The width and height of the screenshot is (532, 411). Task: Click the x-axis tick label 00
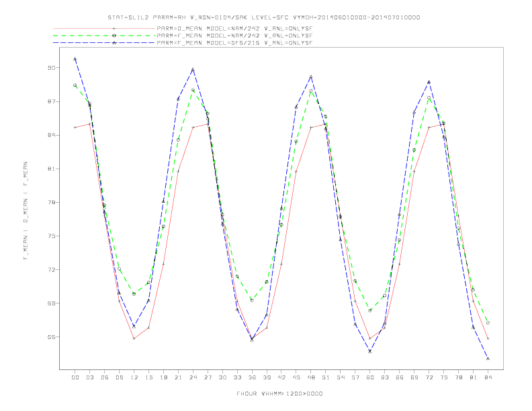click(x=75, y=377)
